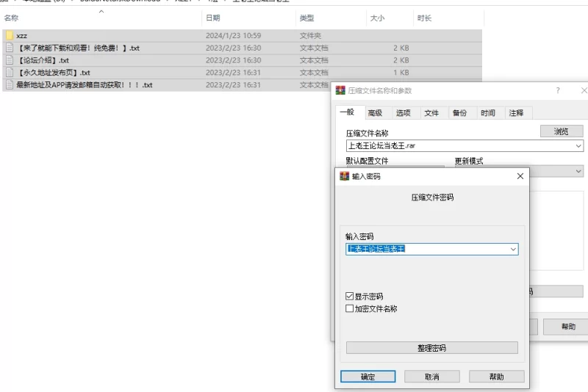This screenshot has height=392, width=588.
Task: Expand the 输入密码 password history dropdown
Action: (512, 250)
